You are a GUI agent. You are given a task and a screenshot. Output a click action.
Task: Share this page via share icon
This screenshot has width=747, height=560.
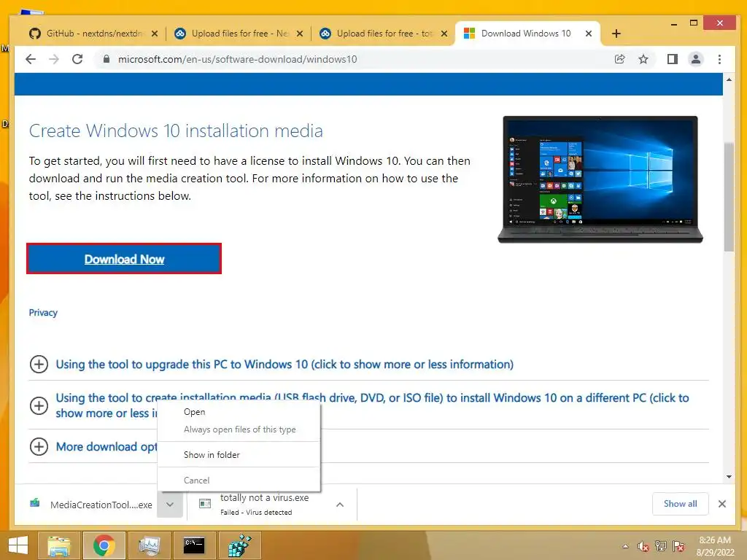[x=620, y=59]
